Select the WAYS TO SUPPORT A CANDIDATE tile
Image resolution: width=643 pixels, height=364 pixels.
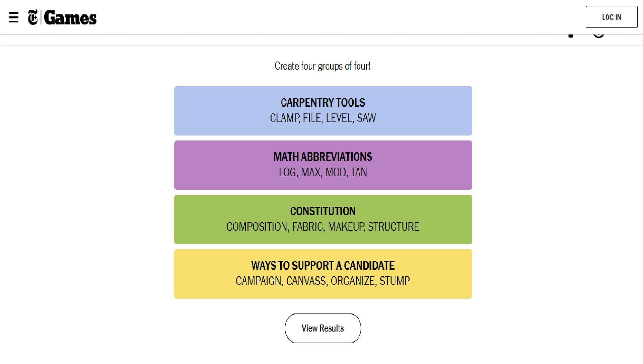click(x=323, y=274)
